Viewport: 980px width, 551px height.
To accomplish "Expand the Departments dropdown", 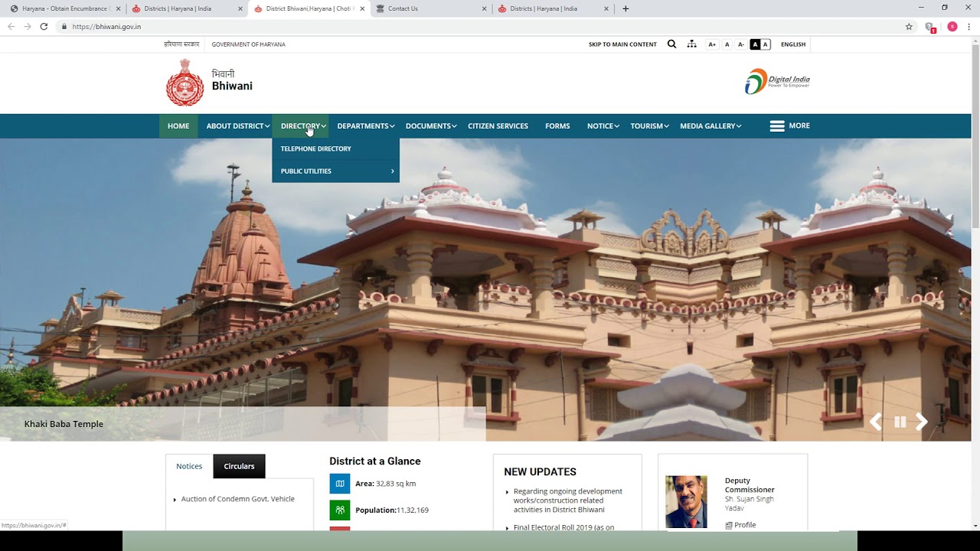I will tap(365, 126).
